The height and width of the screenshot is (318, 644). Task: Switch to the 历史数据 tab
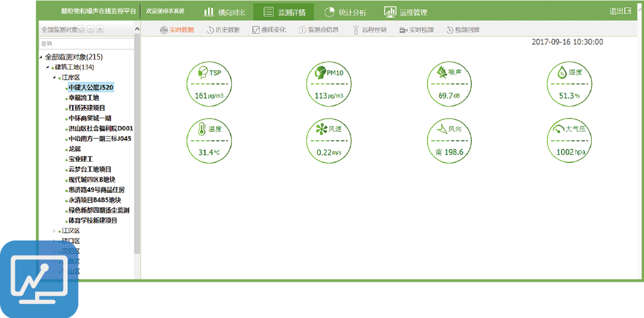point(223,30)
